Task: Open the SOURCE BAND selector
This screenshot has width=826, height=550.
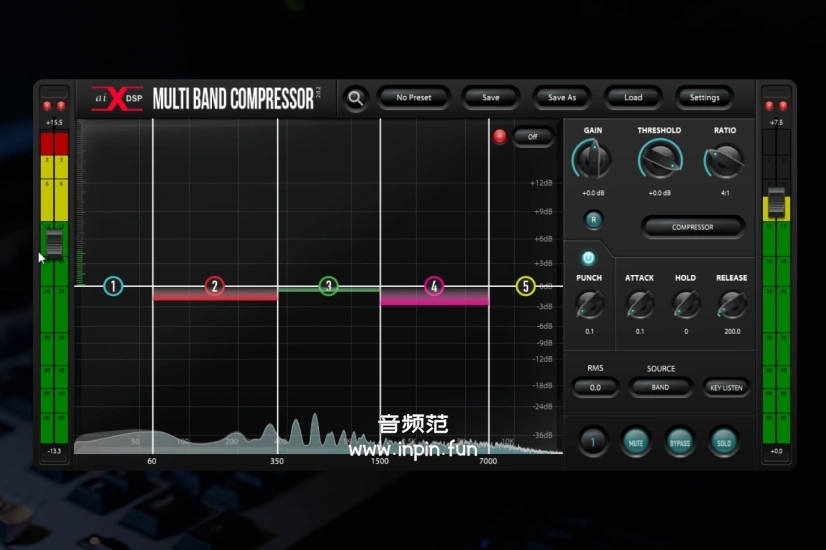Action: (x=660, y=387)
